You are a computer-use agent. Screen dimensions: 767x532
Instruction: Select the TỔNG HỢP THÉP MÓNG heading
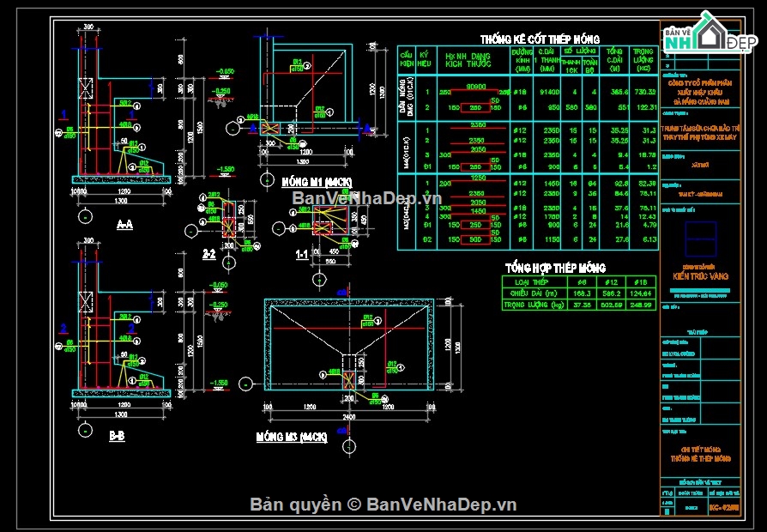[x=555, y=268]
